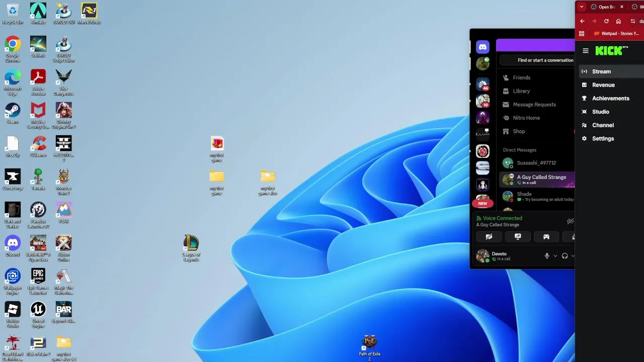Click the Voice Connected status text

pyautogui.click(x=502, y=218)
